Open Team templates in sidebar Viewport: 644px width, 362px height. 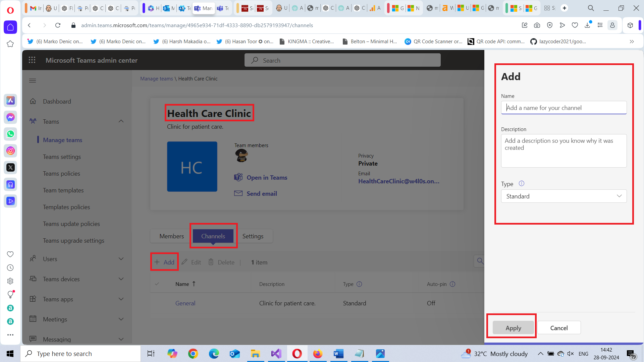point(63,190)
